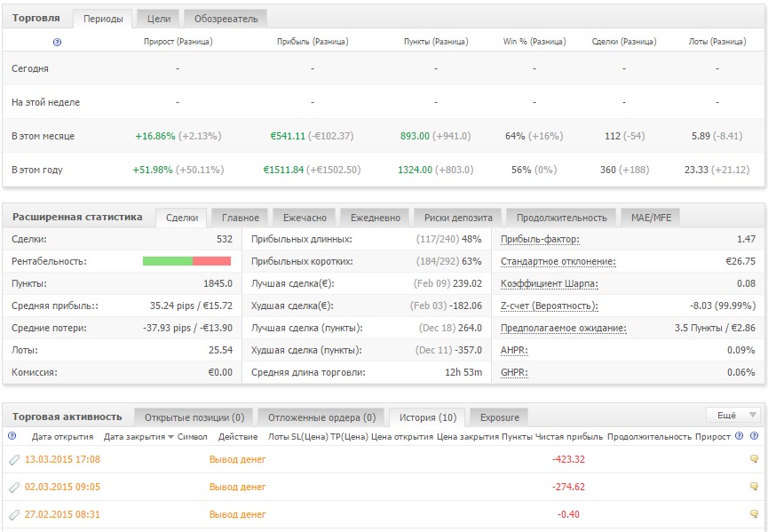Image resolution: width=768 pixels, height=532 pixels.
Task: Select the Риски депозита statistics tab
Action: [457, 218]
